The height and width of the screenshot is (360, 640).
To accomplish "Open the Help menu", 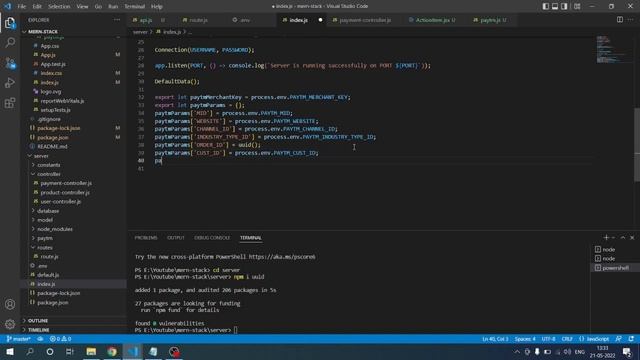I will click(157, 6).
